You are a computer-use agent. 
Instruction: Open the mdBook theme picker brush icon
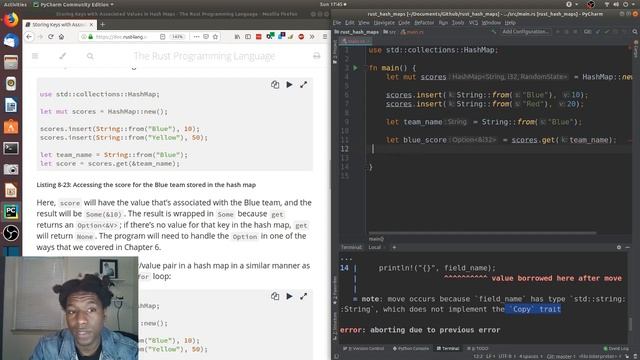pyautogui.click(x=62, y=56)
